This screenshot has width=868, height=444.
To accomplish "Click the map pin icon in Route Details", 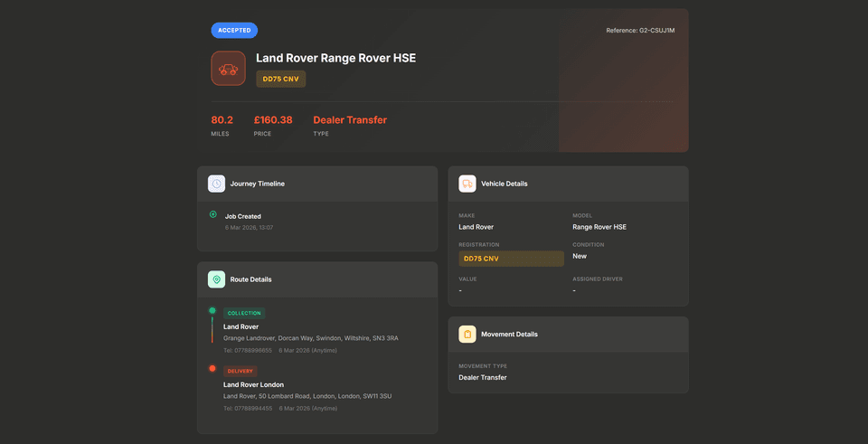I will coord(216,279).
